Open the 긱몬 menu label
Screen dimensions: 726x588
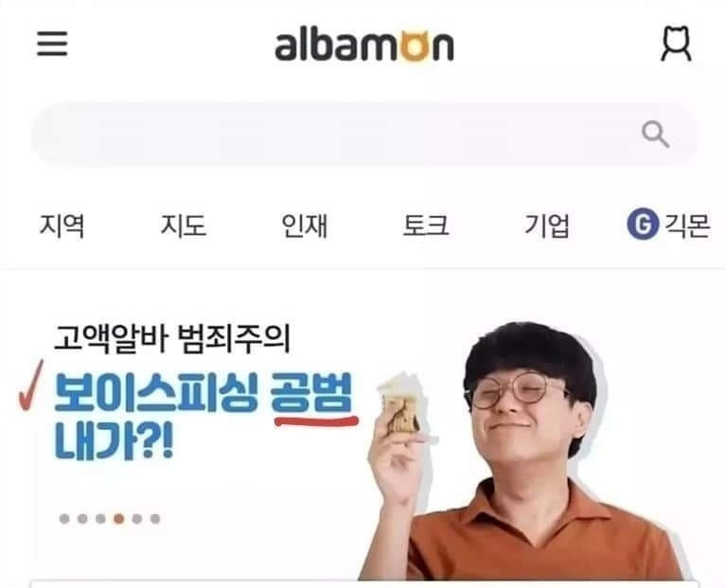(687, 225)
